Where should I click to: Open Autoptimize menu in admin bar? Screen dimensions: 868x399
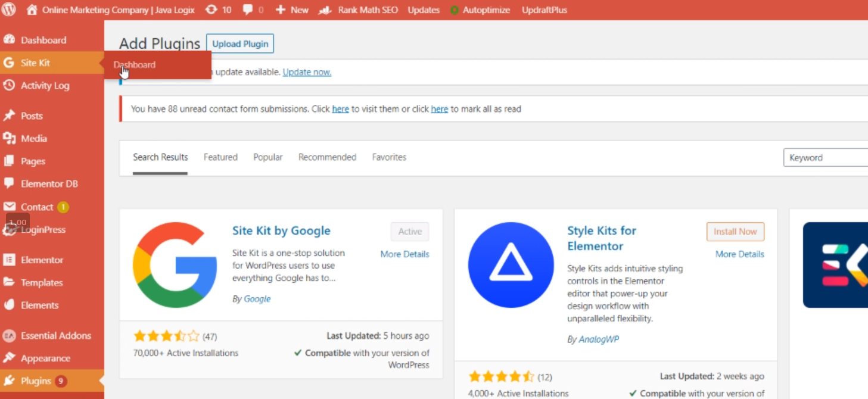coord(486,10)
